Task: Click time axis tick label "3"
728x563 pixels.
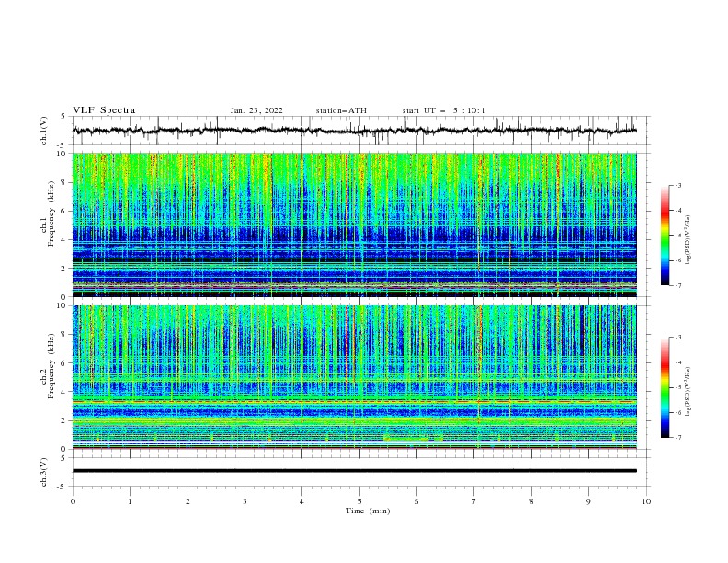Action: (x=245, y=501)
